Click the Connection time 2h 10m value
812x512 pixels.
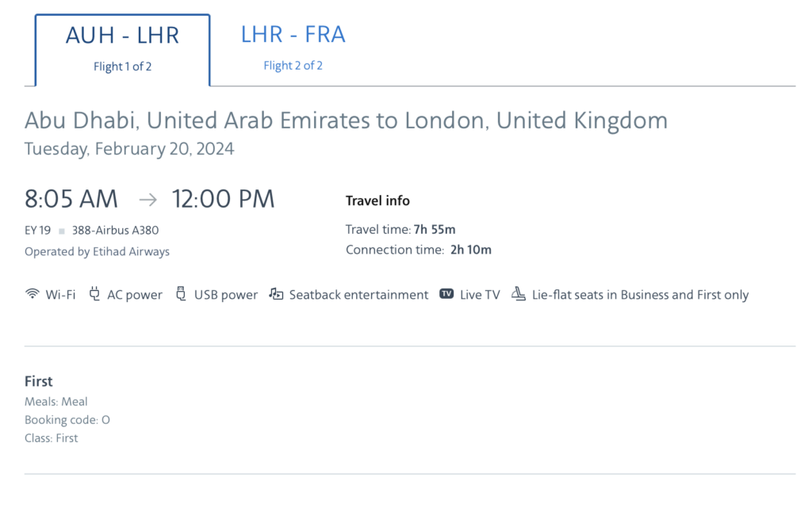[472, 250]
